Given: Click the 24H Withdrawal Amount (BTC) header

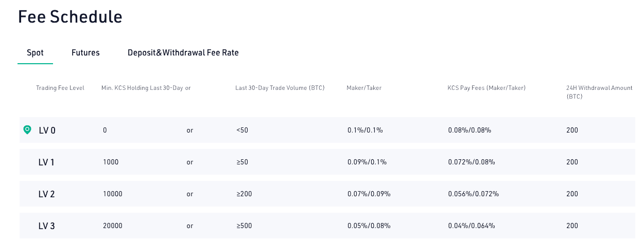Looking at the screenshot, I should pos(599,92).
